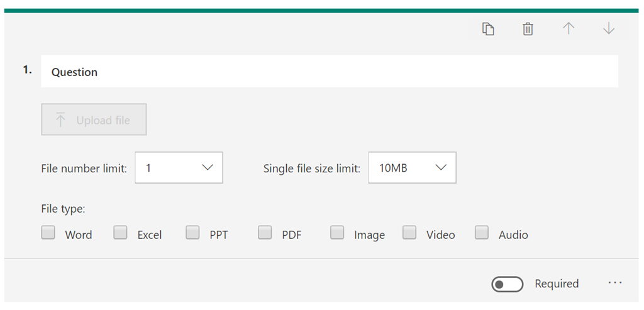This screenshot has width=644, height=310.
Task: Move the question up with the arrow
Action: point(569,29)
